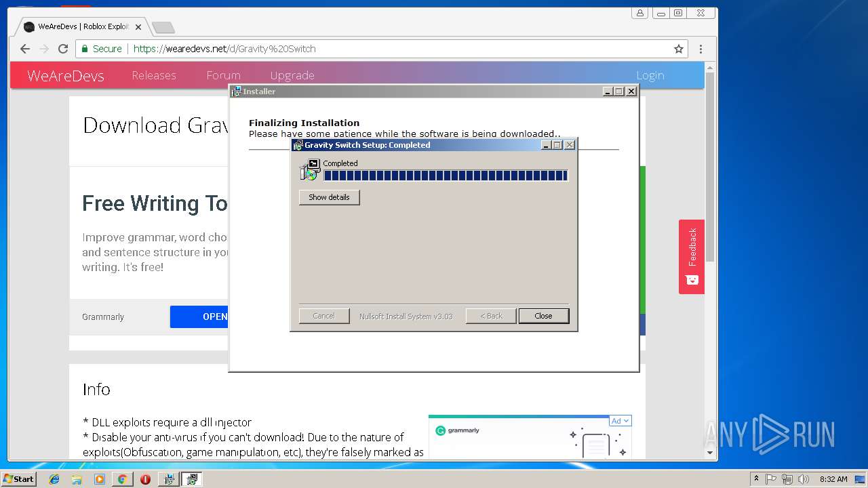Click the Login link
Screen dimensions: 868x488
click(650, 75)
